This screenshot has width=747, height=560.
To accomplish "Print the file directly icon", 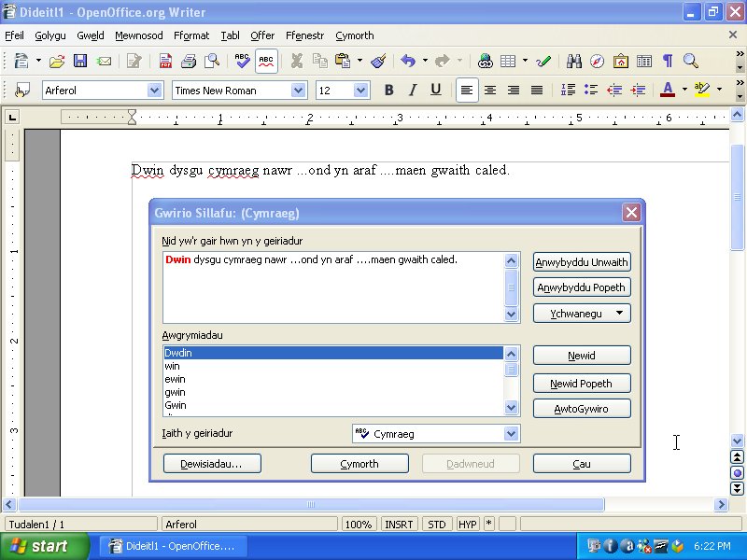I will tap(189, 61).
